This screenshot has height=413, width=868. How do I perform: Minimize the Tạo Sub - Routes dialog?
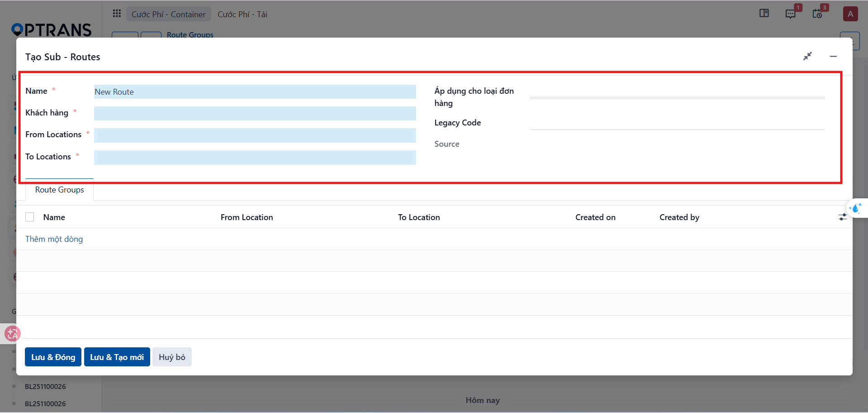833,56
